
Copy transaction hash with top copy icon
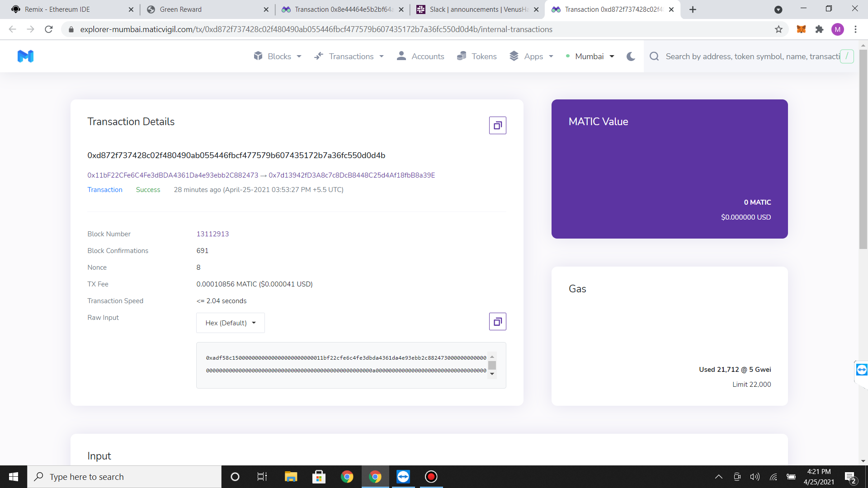(497, 126)
